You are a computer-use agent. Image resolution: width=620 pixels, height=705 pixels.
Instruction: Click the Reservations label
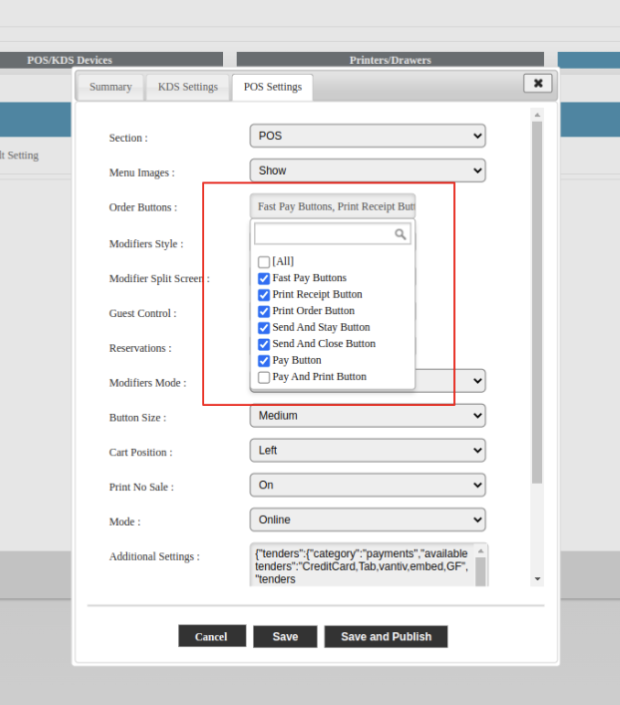point(140,348)
